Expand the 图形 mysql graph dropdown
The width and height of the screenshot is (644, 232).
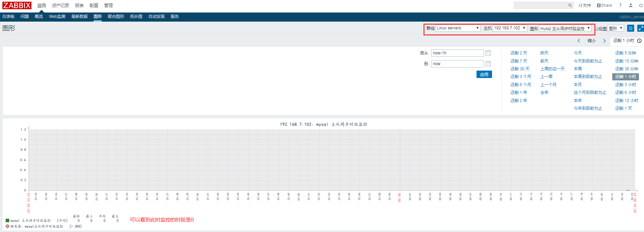tap(565, 28)
